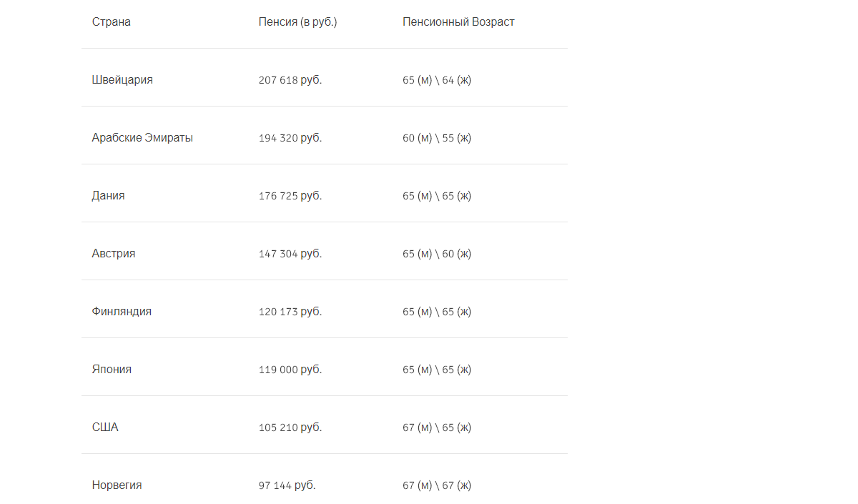Click the Пенсия (в руб.) column header
The height and width of the screenshot is (504, 858).
click(x=297, y=22)
